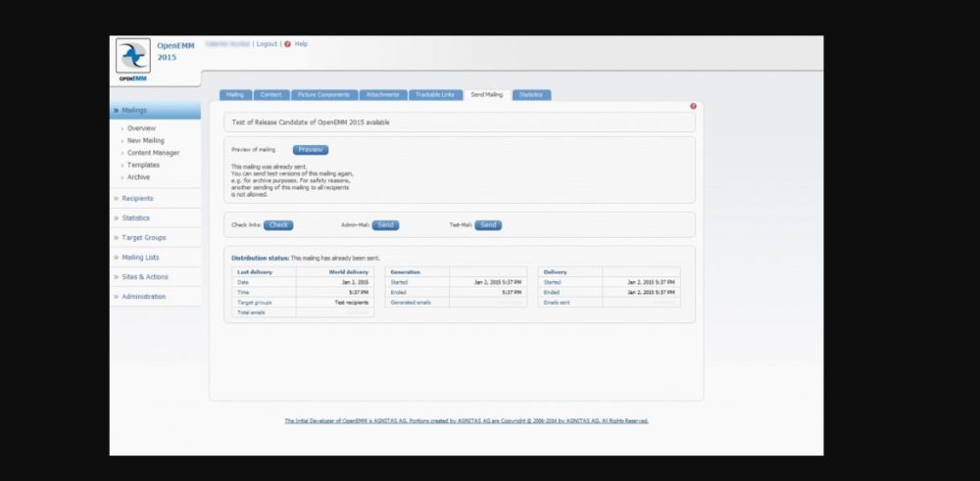This screenshot has height=481, width=980.
Task: Open the Picture Components tab
Action: [323, 95]
